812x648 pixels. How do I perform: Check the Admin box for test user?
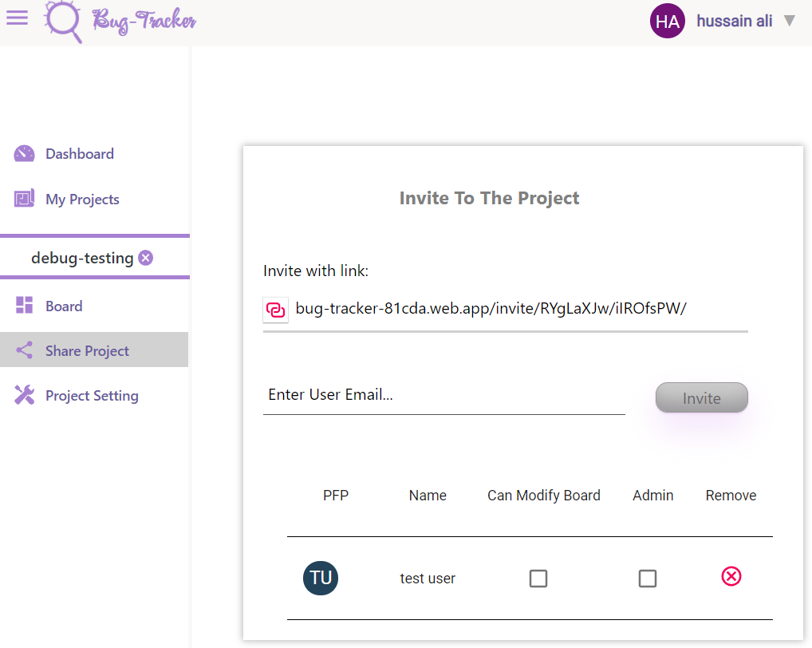(x=648, y=578)
